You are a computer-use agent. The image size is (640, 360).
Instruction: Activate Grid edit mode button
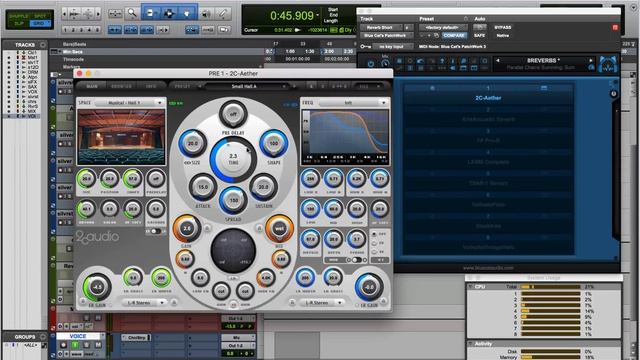click(40, 24)
